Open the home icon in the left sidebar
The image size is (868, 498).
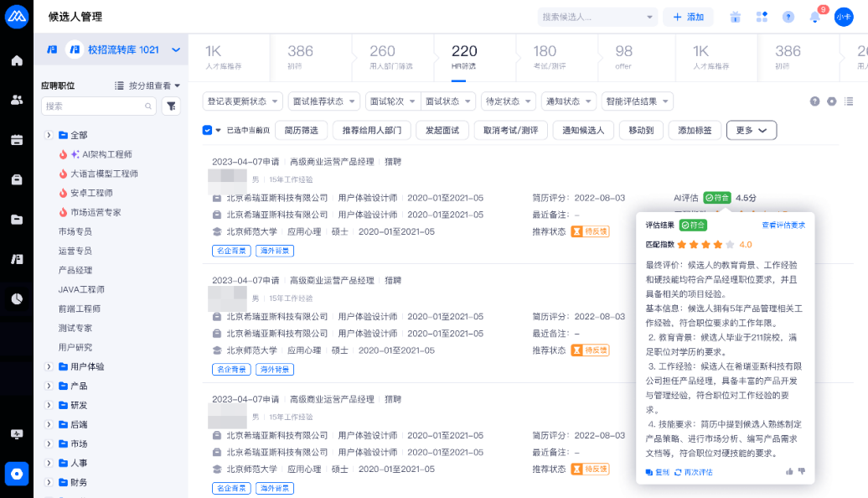[x=17, y=60]
